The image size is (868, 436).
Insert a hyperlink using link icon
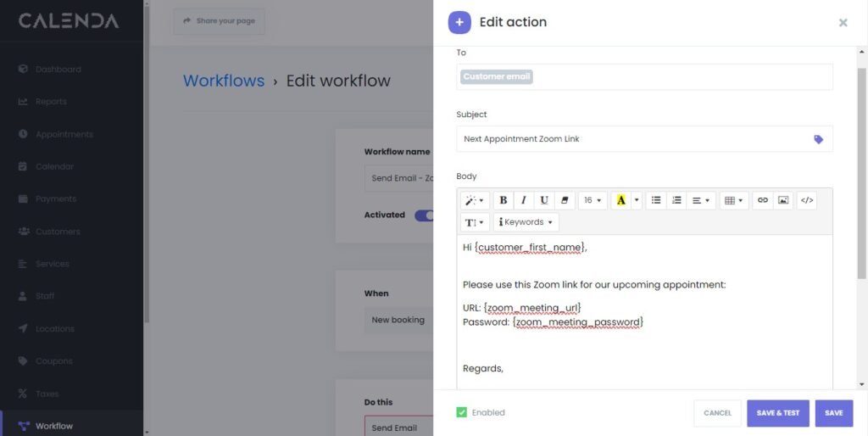pos(762,200)
